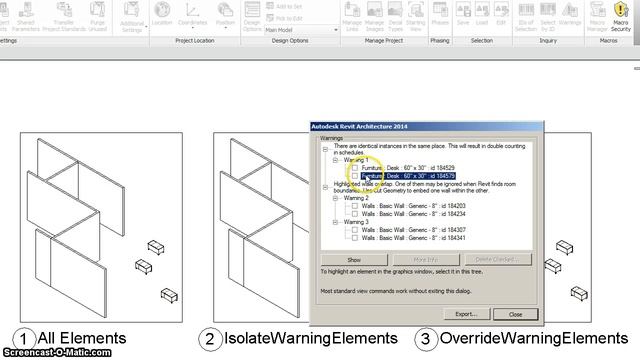
Task: Select 'Warning 2' tree label
Action: (356, 198)
